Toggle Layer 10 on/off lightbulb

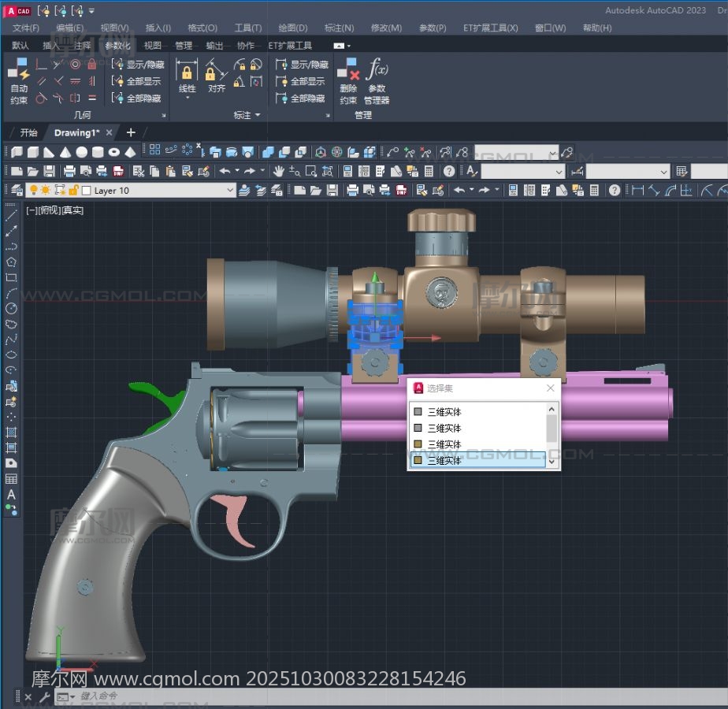[x=33, y=190]
